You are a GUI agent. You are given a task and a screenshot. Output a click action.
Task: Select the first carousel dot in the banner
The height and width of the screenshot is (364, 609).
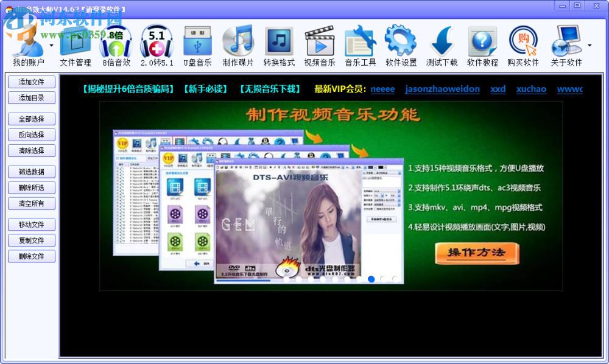coord(371,279)
